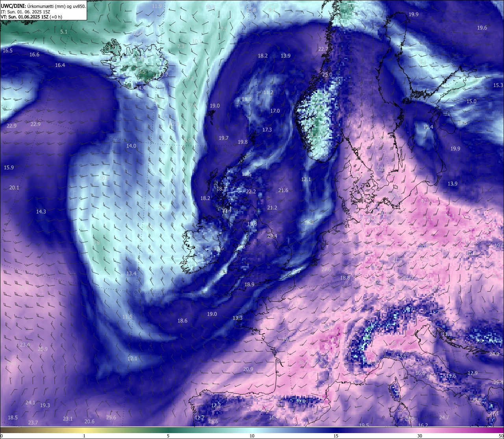This screenshot has height=439, width=504.
Task: Click the map value 15.0
Action: pos(471,101)
